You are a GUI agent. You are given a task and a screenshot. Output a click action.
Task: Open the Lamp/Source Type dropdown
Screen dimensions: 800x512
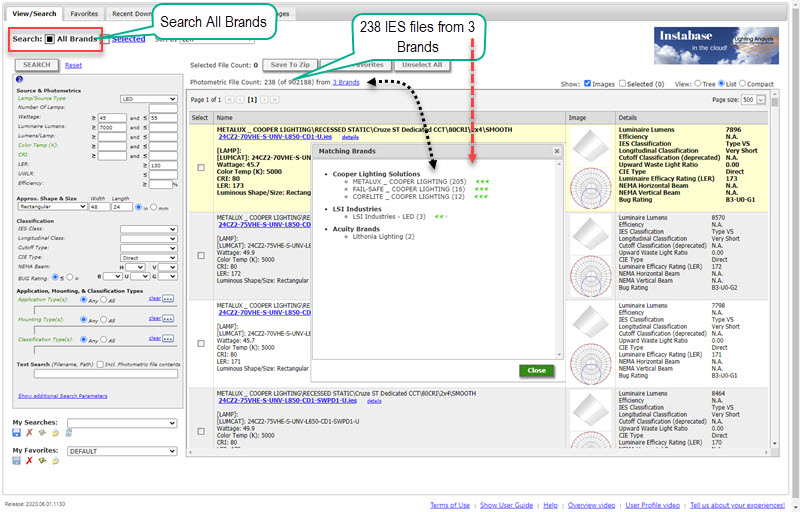click(x=148, y=99)
